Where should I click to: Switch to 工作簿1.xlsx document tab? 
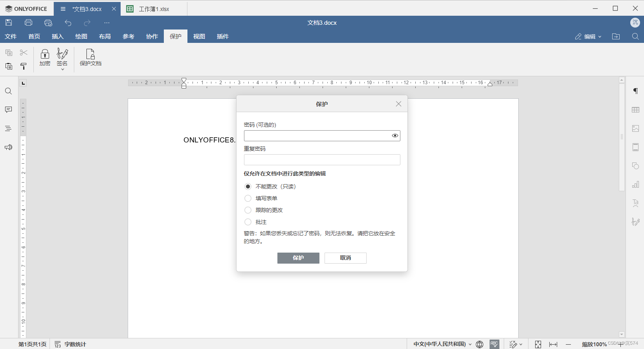154,9
